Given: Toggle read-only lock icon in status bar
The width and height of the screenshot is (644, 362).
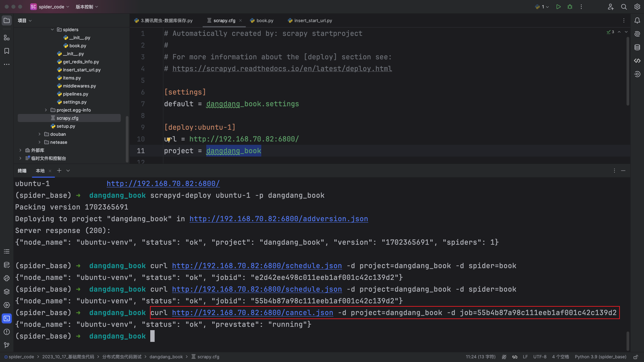Looking at the screenshot, I should [636, 357].
